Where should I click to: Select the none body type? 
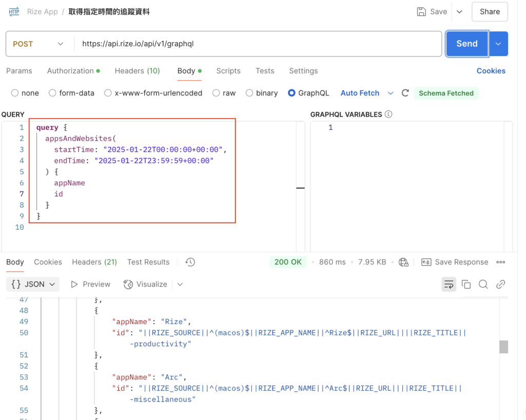[15, 93]
